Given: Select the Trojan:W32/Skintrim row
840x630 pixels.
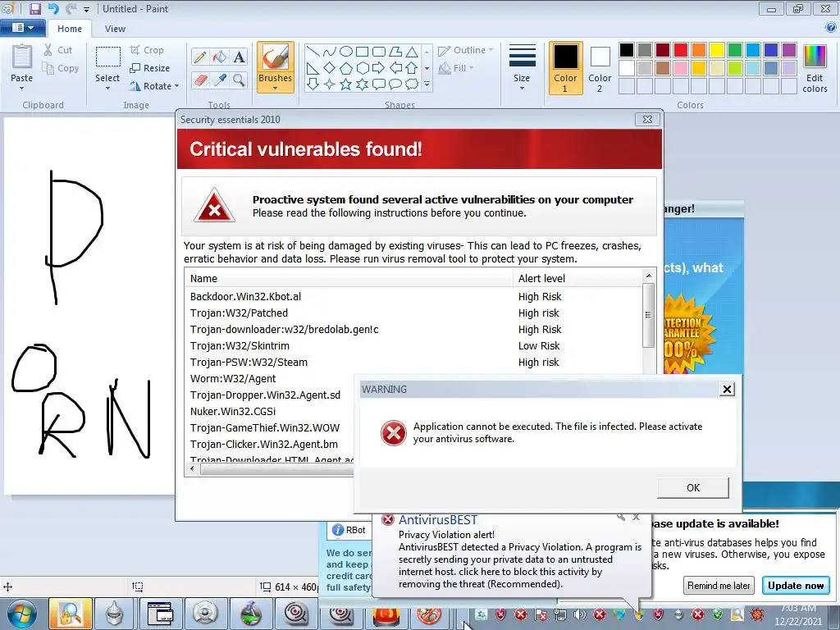Looking at the screenshot, I should click(413, 346).
